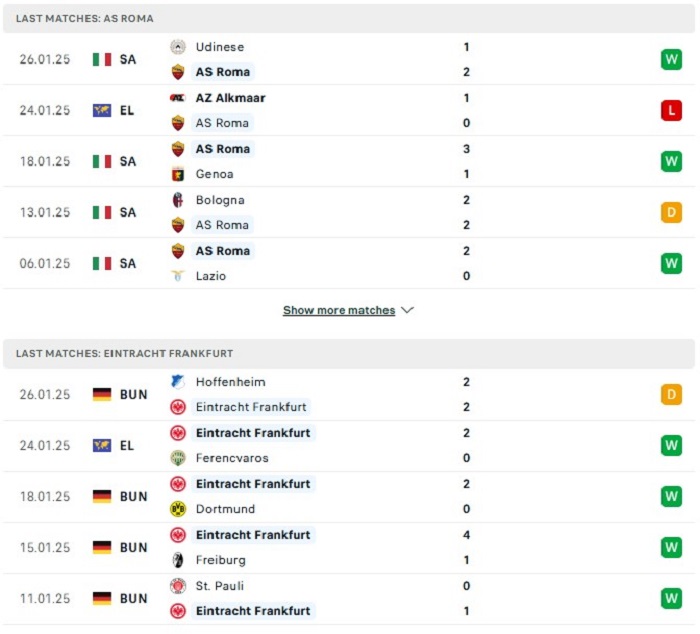Open the Show more matches link
Viewport: 700px width, 634px height.
point(339,310)
